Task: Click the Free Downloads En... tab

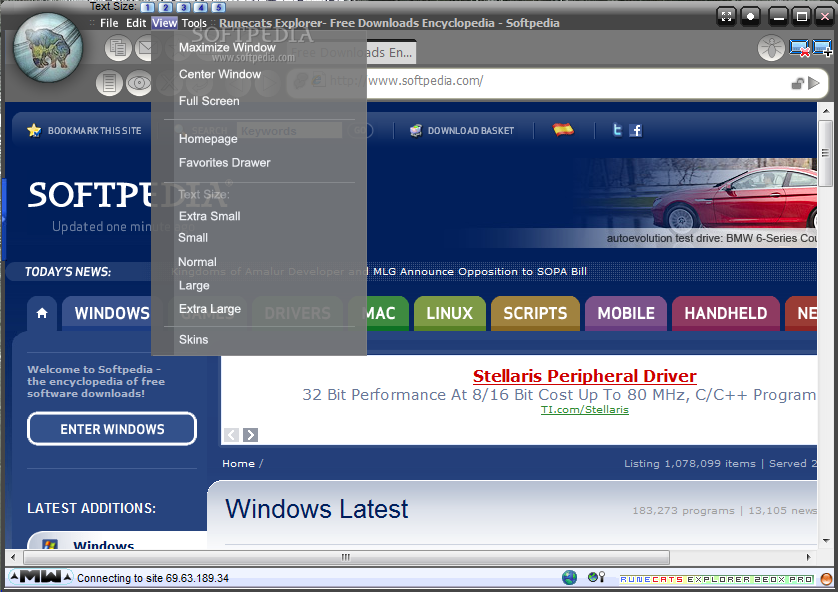Action: [x=352, y=52]
